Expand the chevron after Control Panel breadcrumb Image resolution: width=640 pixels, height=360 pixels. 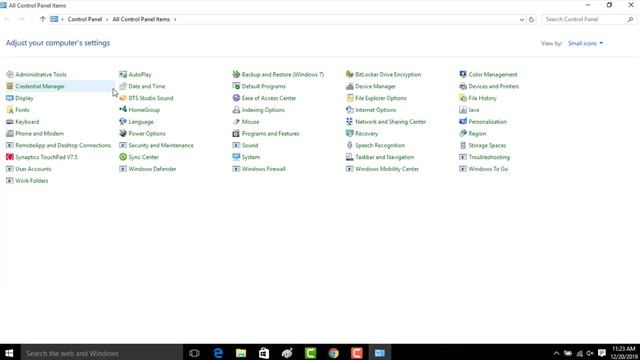click(107, 20)
